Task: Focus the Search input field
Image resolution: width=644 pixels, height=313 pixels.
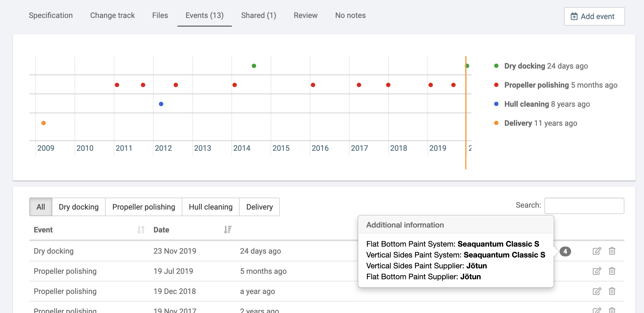Action: coord(584,206)
